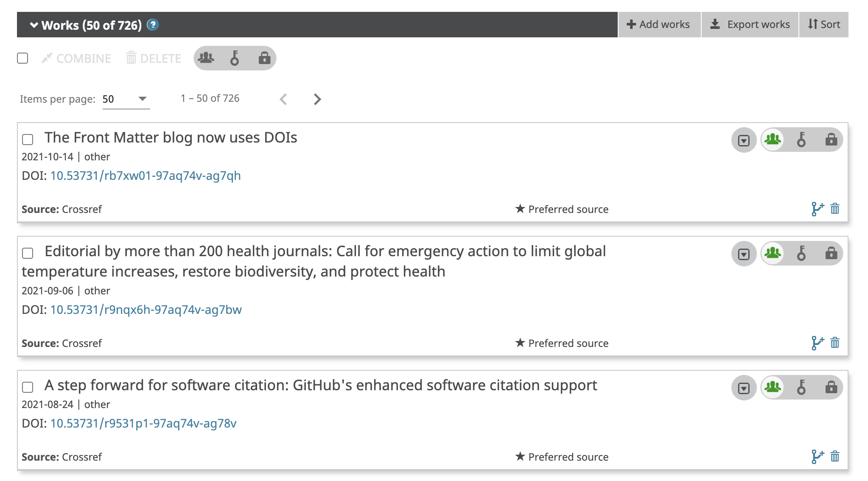The height and width of the screenshot is (481, 868).
Task: Set bulk visibility to everyone icon
Action: pyautogui.click(x=206, y=58)
